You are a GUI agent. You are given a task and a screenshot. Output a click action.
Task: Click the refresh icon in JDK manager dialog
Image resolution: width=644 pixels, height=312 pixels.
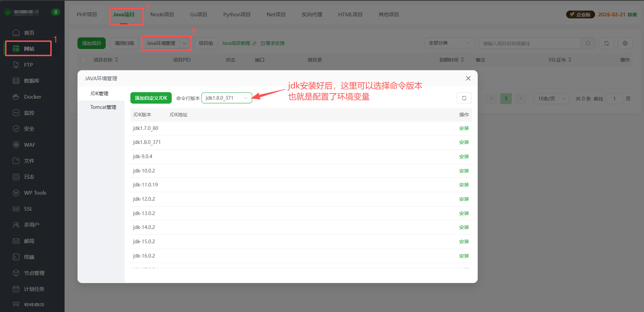coord(464,98)
